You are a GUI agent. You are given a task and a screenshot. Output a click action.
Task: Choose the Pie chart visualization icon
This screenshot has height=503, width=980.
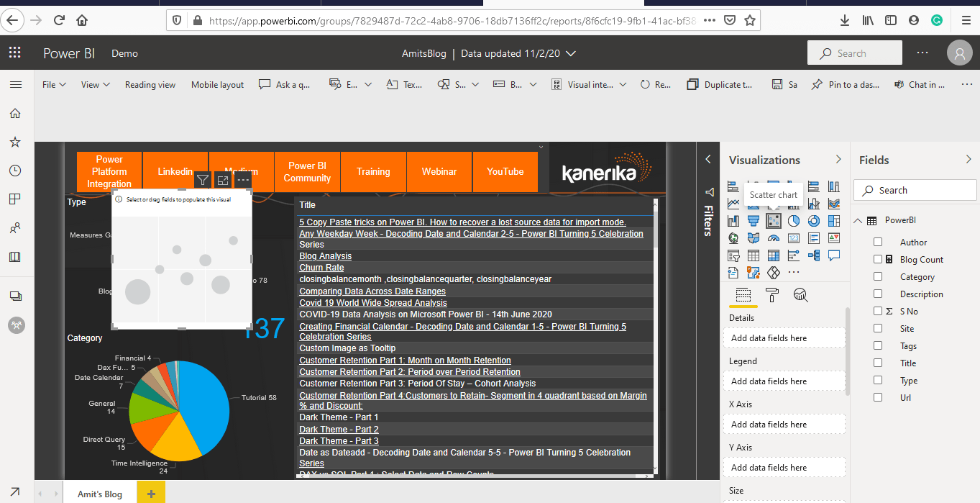(794, 221)
